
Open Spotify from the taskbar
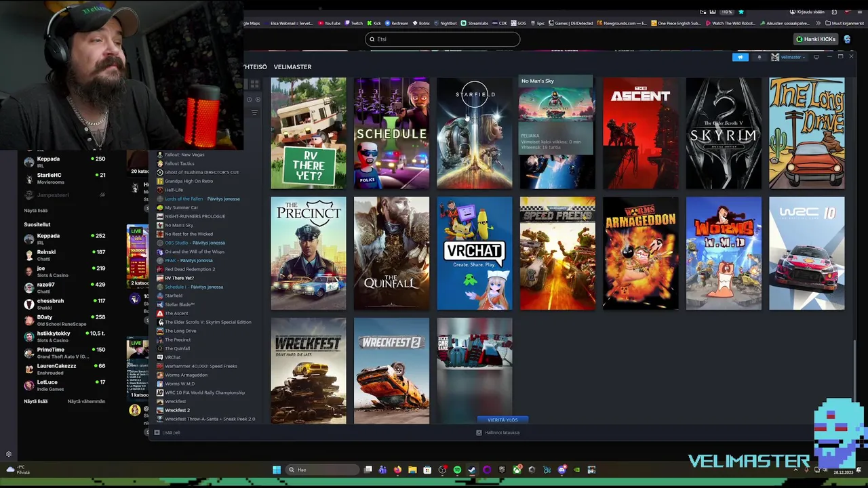pos(457,470)
